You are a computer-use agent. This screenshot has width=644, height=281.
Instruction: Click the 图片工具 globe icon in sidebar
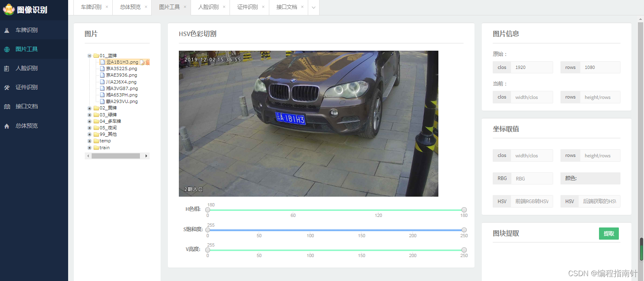7,49
